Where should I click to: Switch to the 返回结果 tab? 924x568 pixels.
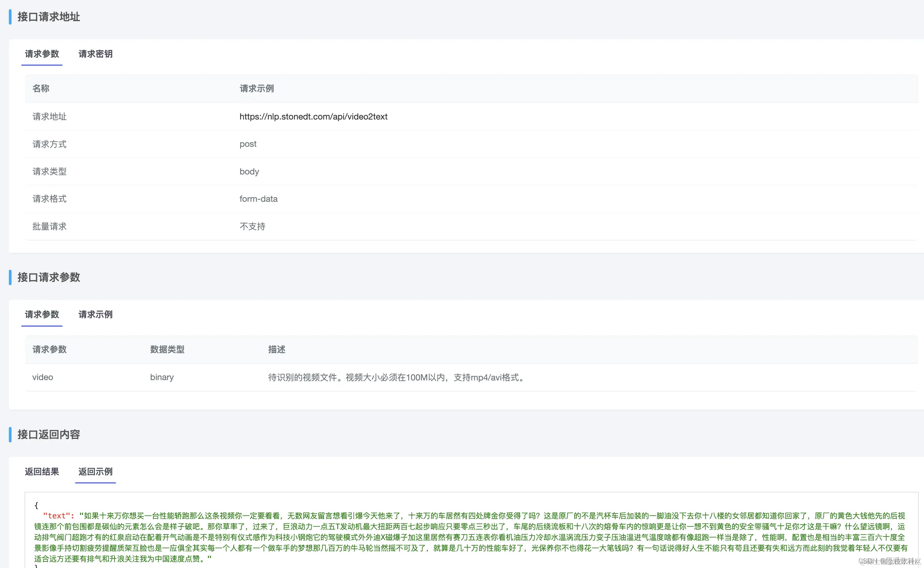point(42,472)
